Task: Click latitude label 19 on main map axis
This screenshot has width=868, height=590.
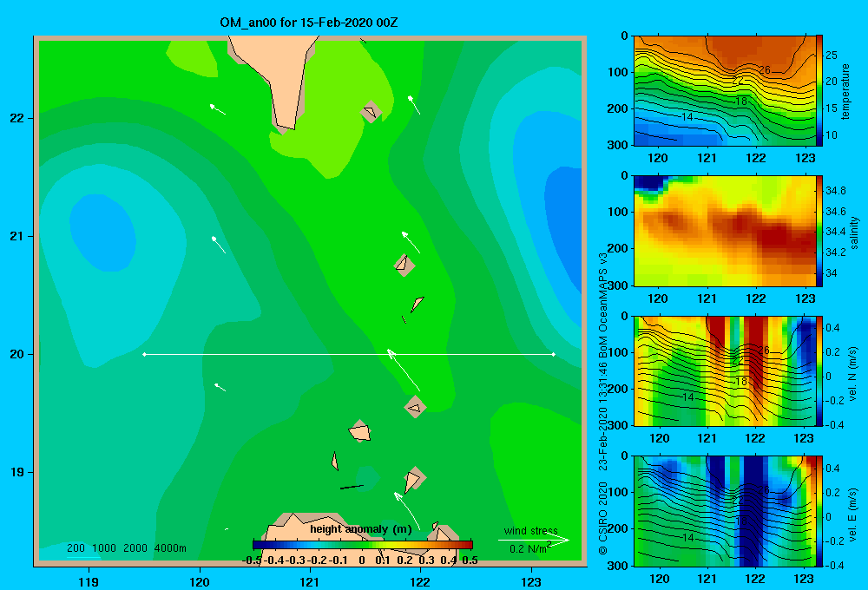Action: point(17,472)
